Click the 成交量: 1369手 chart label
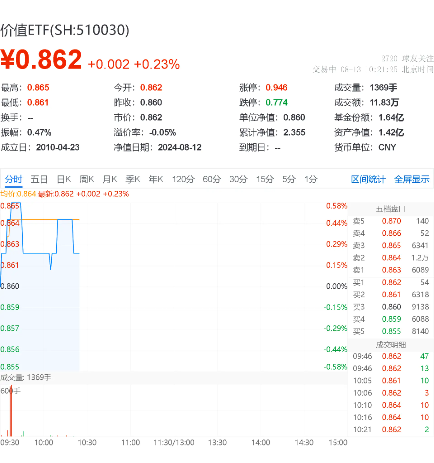The width and height of the screenshot is (434, 463). [x=25, y=377]
